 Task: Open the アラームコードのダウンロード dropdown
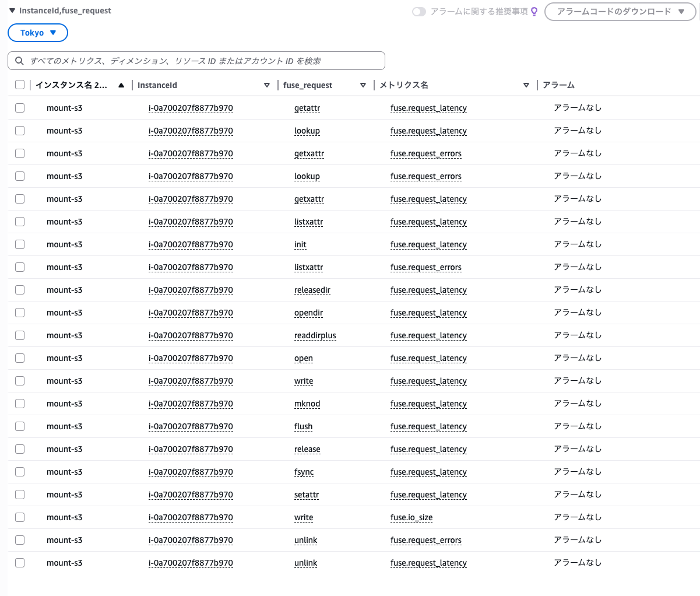620,11
